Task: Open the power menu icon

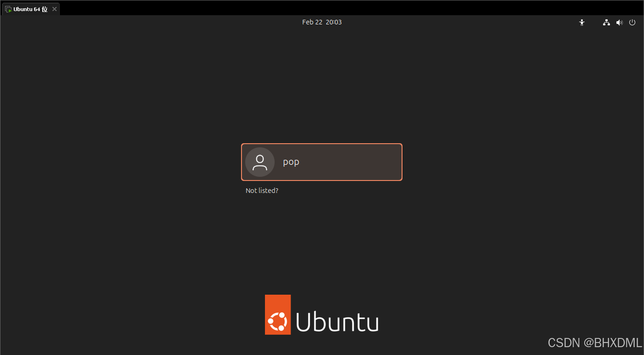Action: (632, 22)
